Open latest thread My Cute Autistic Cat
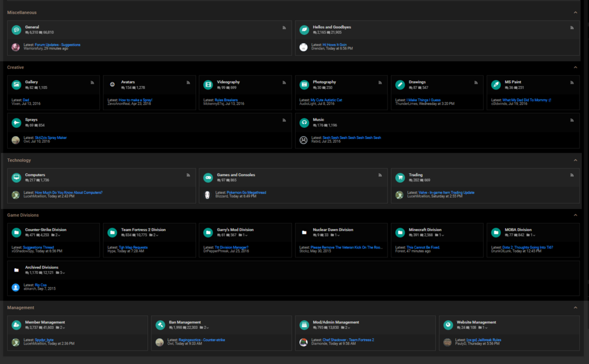The height and width of the screenshot is (364, 589). (x=326, y=100)
